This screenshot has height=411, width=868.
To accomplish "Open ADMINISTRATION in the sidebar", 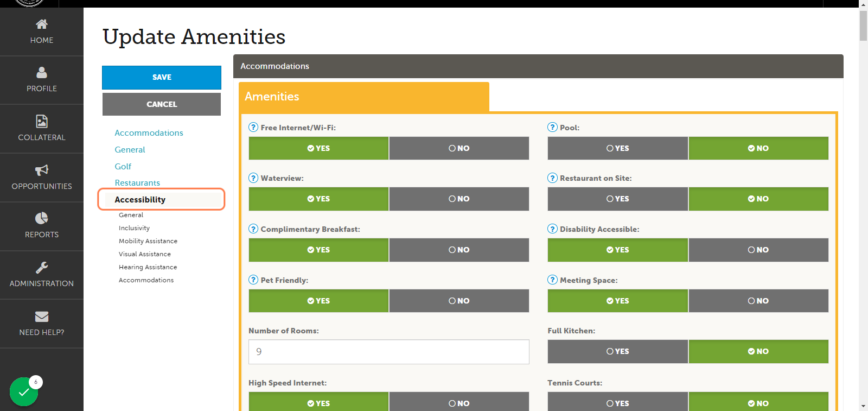I will pos(42,275).
